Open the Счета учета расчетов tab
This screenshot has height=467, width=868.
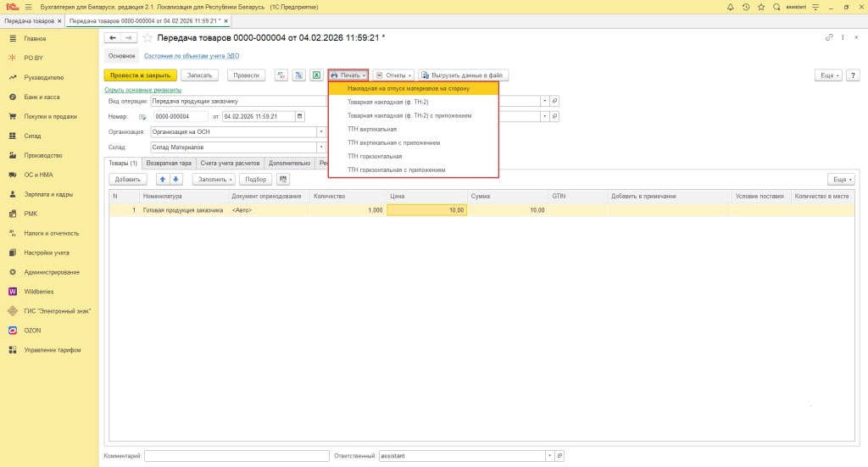pos(231,162)
